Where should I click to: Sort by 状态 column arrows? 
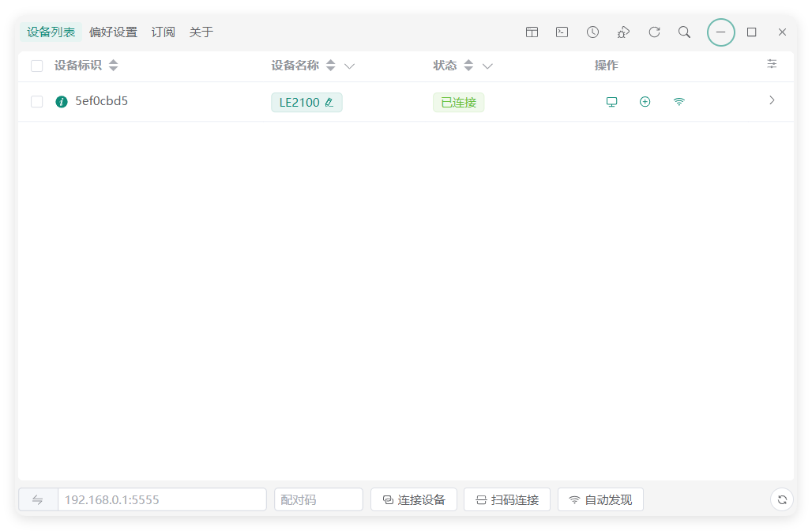468,66
